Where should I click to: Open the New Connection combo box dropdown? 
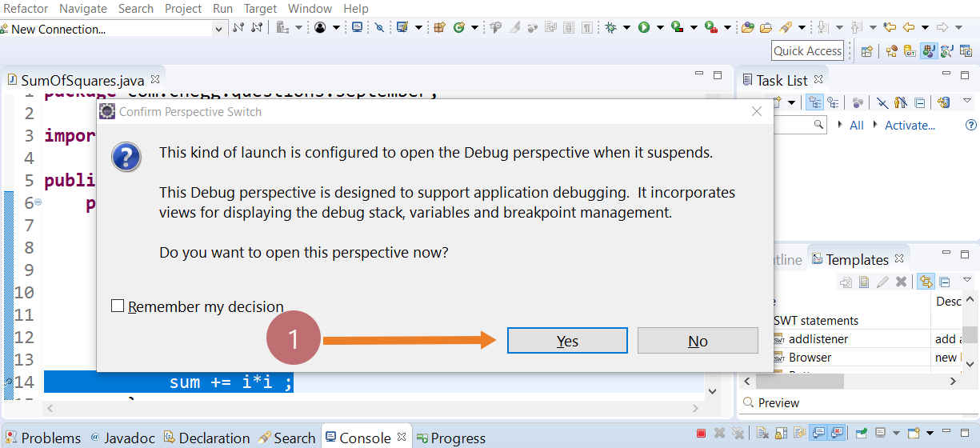pos(219,29)
